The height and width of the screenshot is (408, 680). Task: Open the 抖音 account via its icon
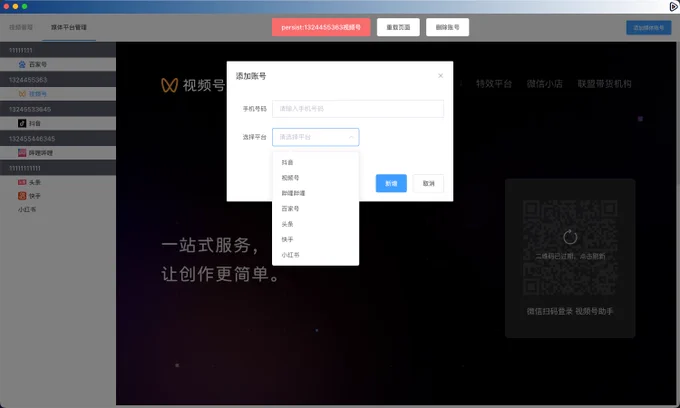click(22, 123)
